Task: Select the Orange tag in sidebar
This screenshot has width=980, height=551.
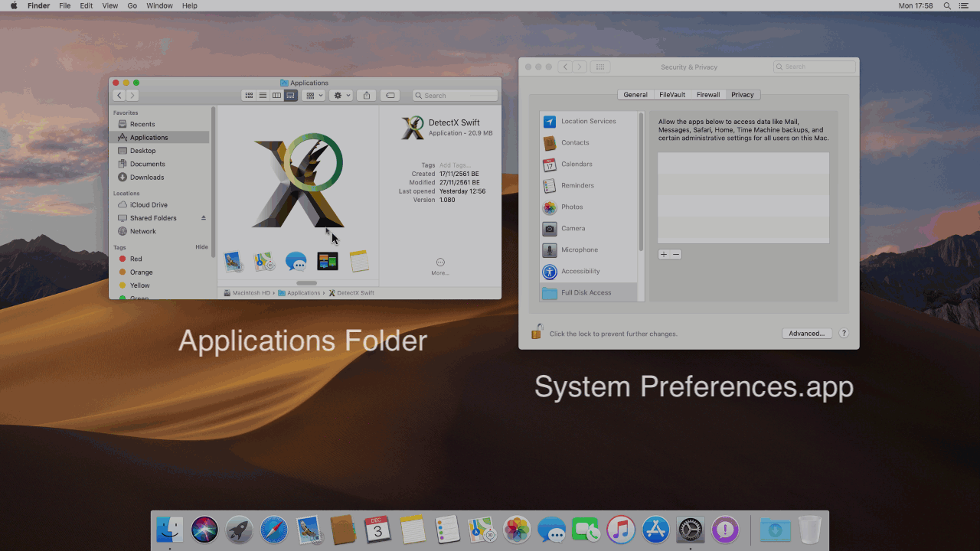Action: 141,272
